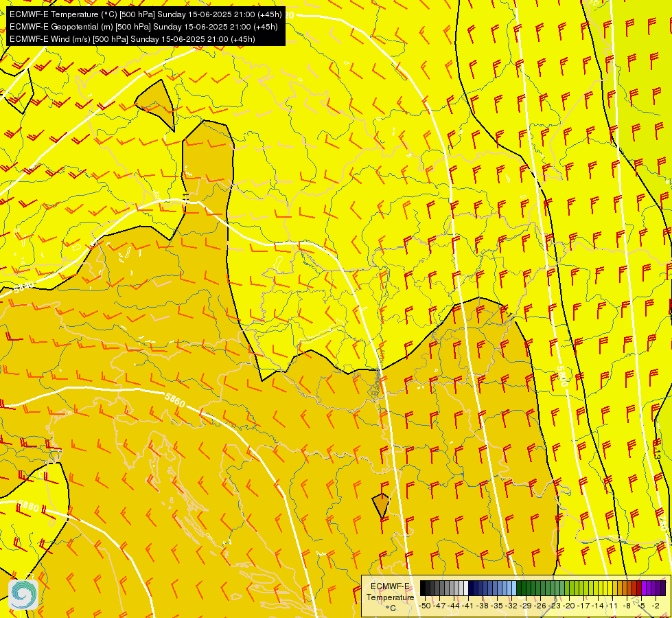Click the -20 legend value
672x618 pixels.
(569, 606)
